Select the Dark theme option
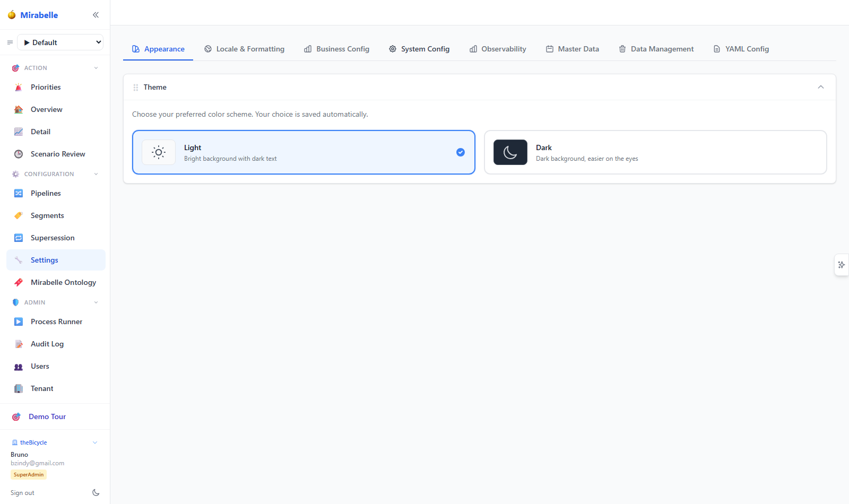 point(655,152)
